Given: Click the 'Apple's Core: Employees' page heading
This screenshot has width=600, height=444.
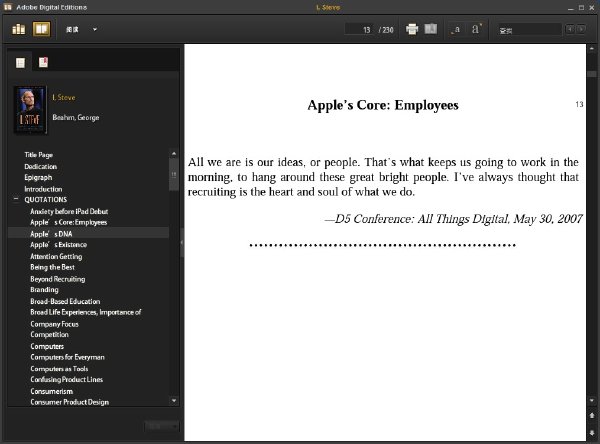Looking at the screenshot, I should (383, 105).
